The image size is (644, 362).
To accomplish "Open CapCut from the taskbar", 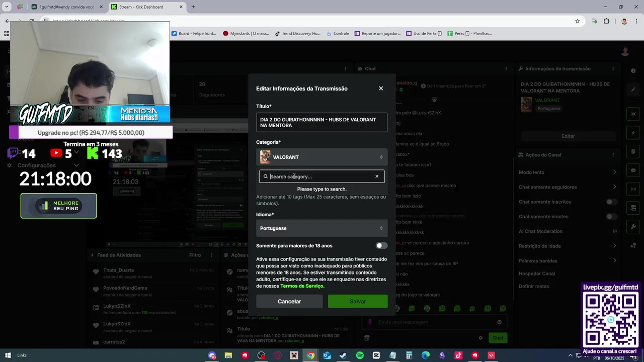I will [x=376, y=355].
